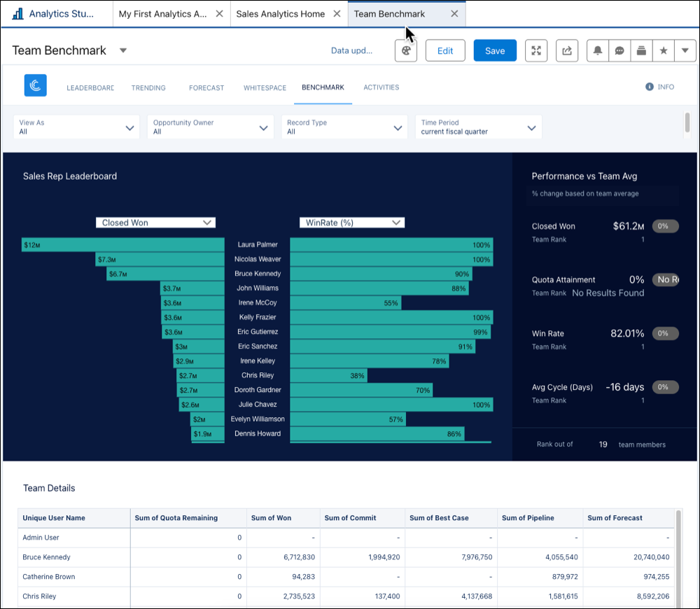
Task: Open Analytics Studio home tab
Action: (x=57, y=14)
